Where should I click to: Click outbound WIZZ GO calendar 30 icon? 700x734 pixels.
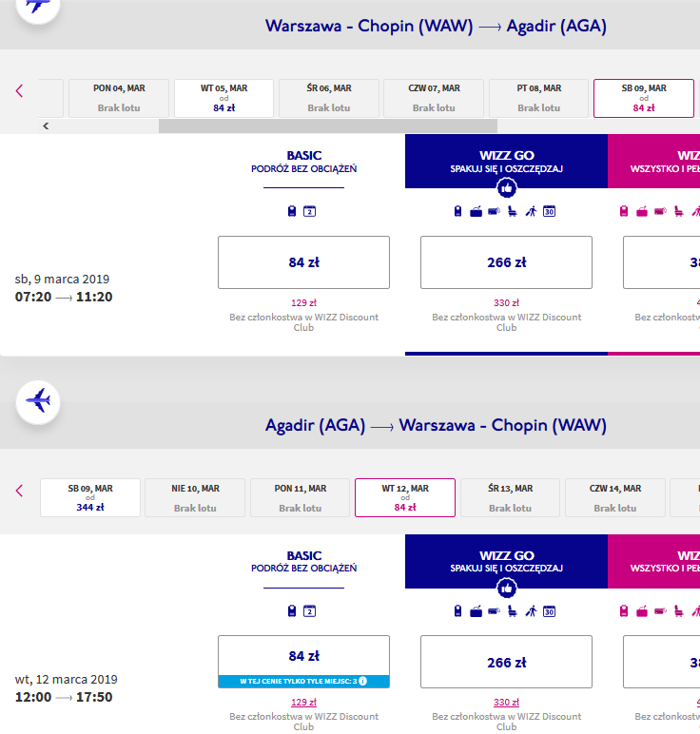click(549, 211)
